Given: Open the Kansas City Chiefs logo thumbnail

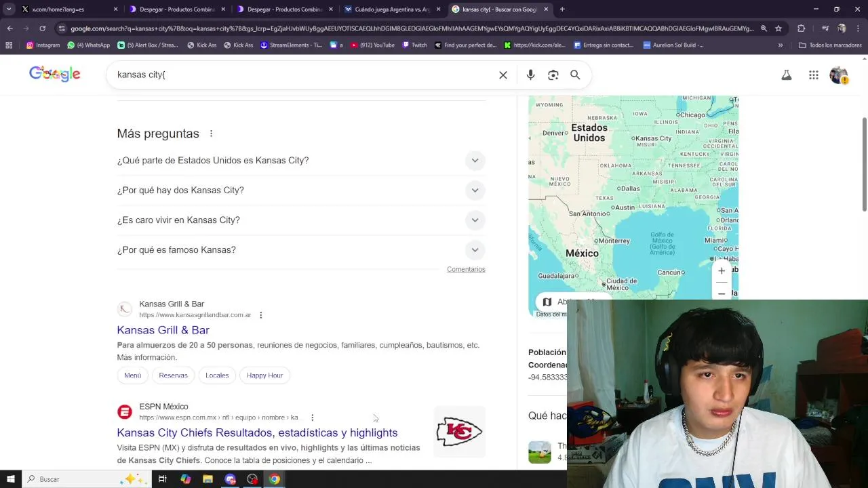Looking at the screenshot, I should pos(459,432).
